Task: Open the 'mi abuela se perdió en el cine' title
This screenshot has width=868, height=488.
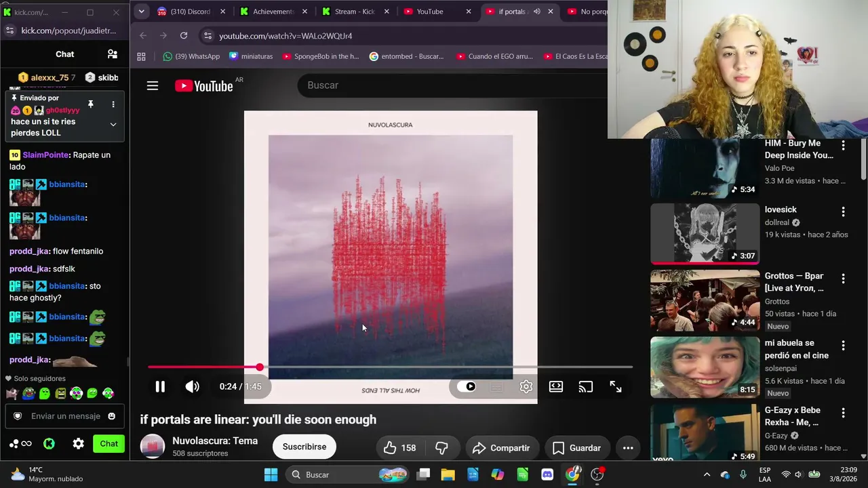Action: point(797,349)
